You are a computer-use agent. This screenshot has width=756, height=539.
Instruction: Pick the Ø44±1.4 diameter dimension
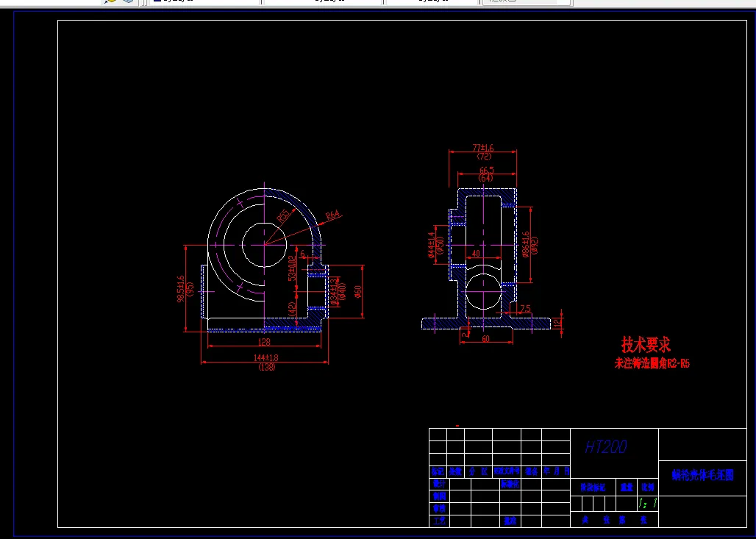coord(432,245)
